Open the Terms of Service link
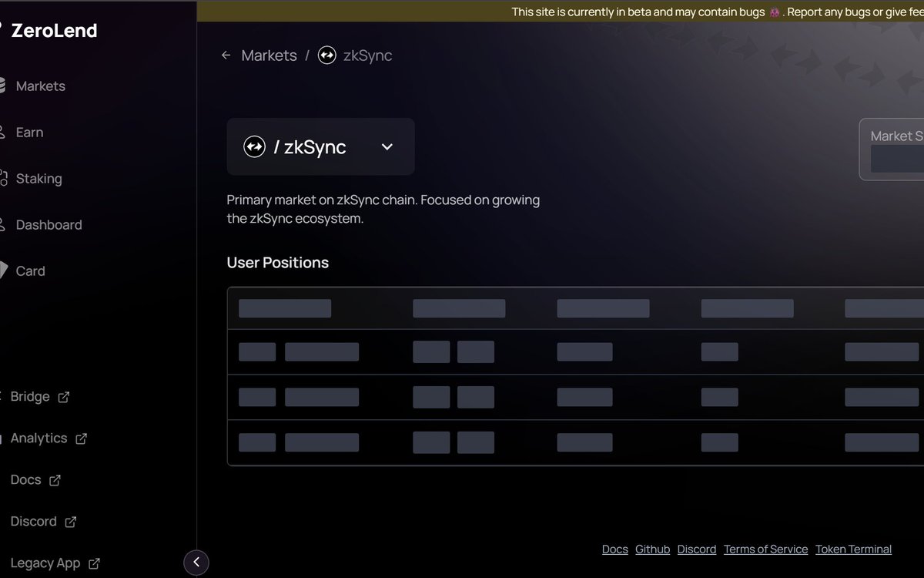This screenshot has height=578, width=924. [x=766, y=549]
